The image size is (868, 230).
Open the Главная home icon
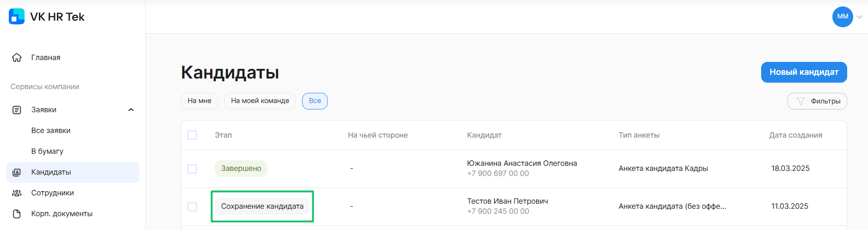17,58
